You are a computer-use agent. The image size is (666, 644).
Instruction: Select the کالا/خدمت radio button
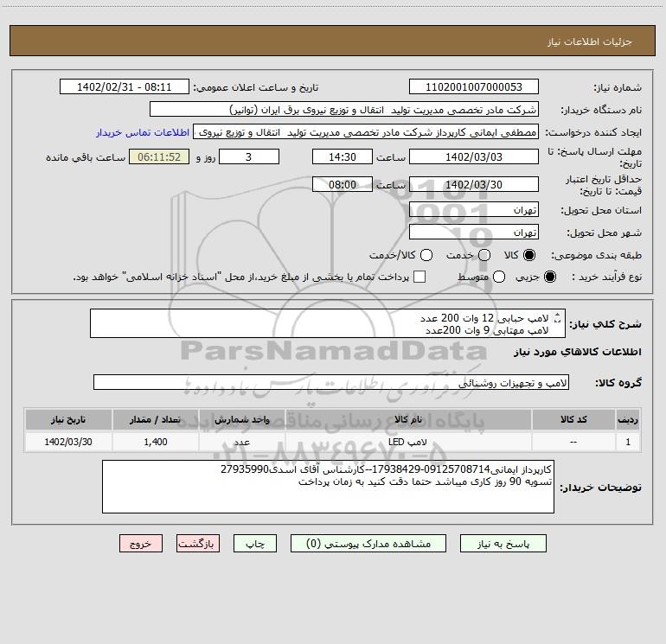pyautogui.click(x=426, y=255)
